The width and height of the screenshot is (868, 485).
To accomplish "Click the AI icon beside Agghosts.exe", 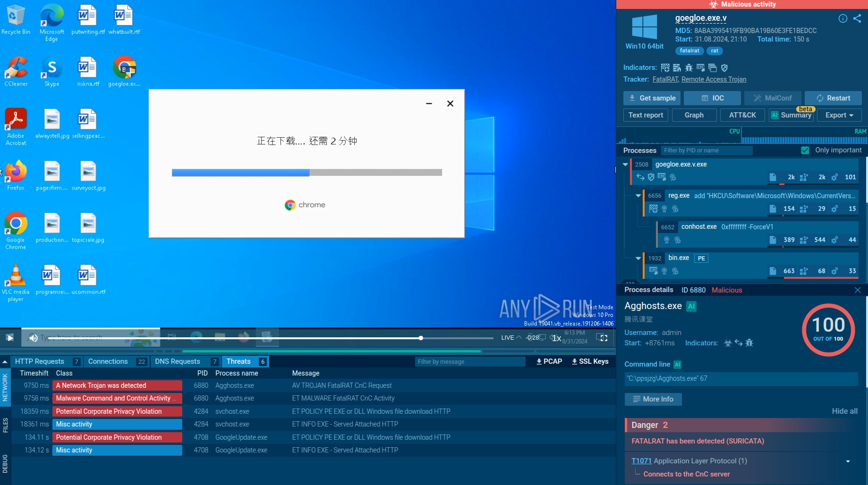I will pos(691,306).
